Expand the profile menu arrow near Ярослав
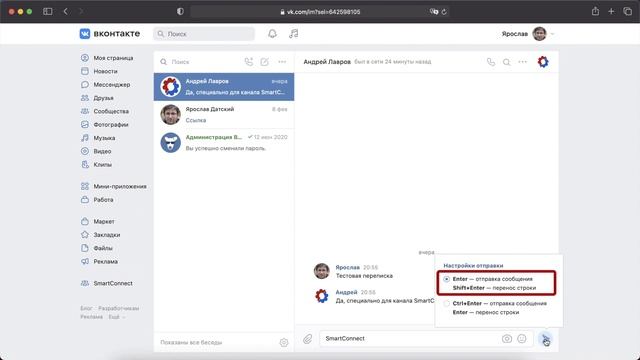 click(x=552, y=34)
